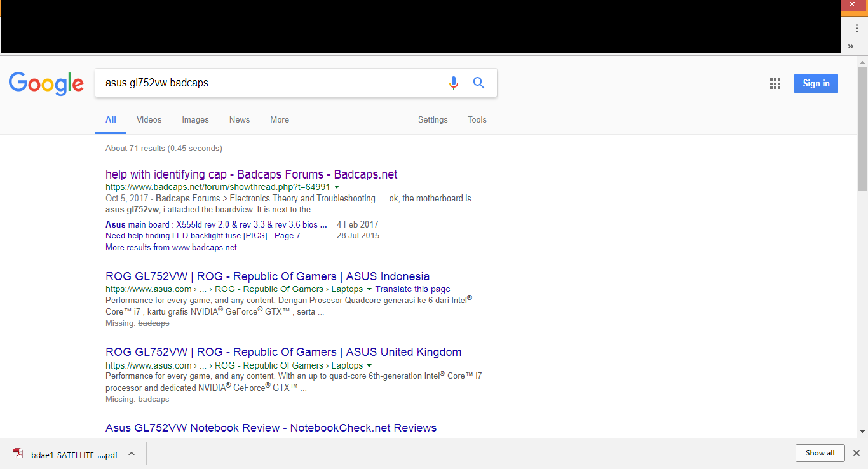This screenshot has height=469, width=868.
Task: Open the downloaded SATELLITE pdf file
Action: click(x=66, y=454)
